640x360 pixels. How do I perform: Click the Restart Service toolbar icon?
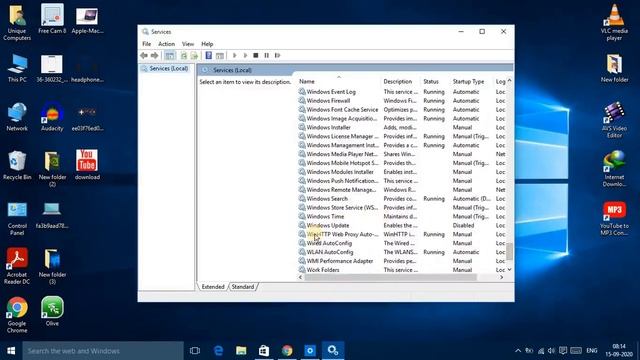tap(278, 56)
